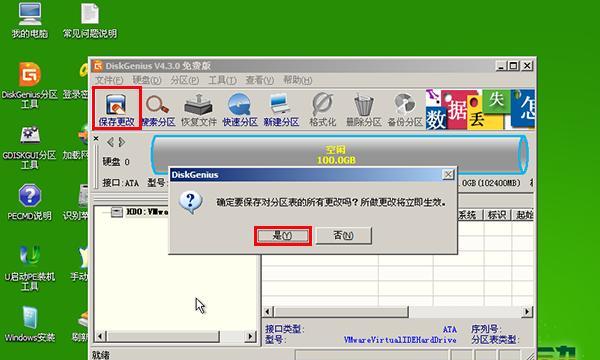Open U启动PE装机工具 desktop icon

(x=29, y=267)
